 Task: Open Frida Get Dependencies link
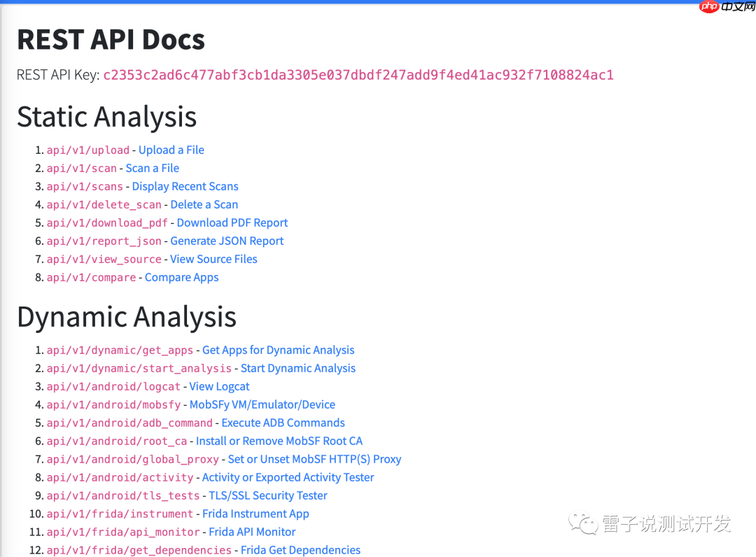[x=300, y=550]
